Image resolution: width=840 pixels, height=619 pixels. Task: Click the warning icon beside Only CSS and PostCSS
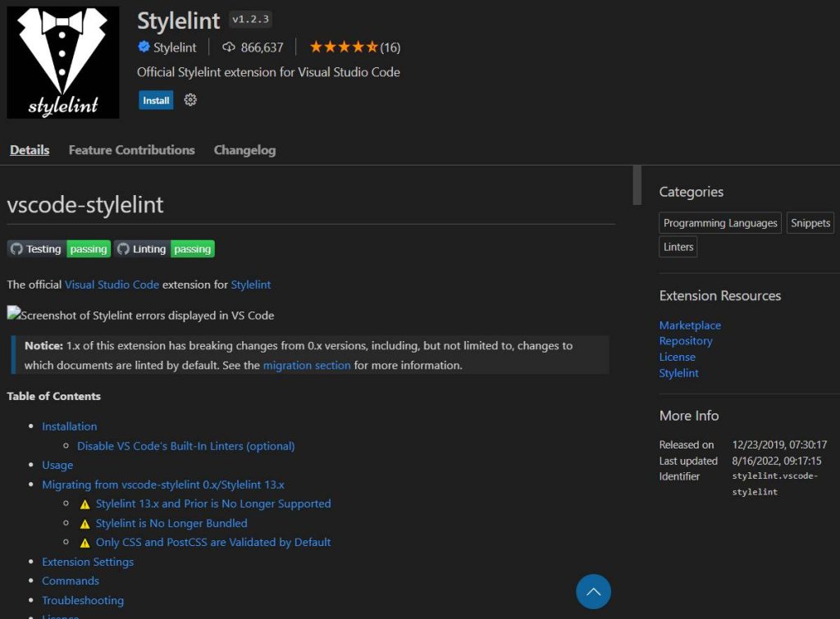click(84, 542)
